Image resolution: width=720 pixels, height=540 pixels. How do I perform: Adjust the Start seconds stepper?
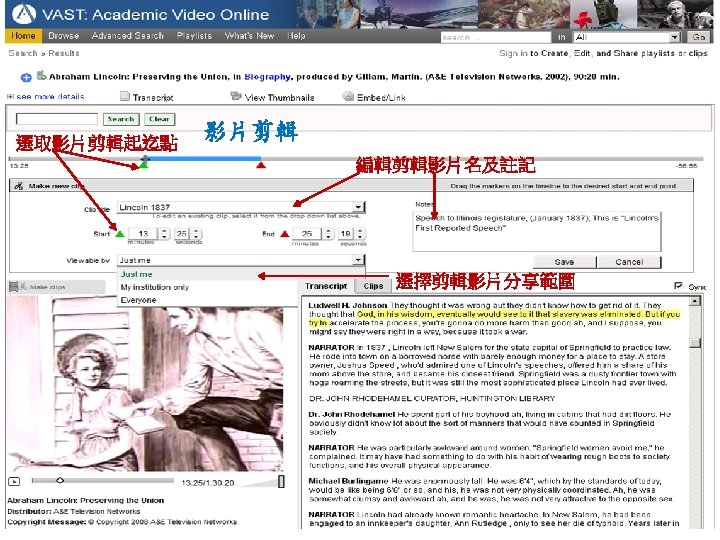pyautogui.click(x=197, y=234)
